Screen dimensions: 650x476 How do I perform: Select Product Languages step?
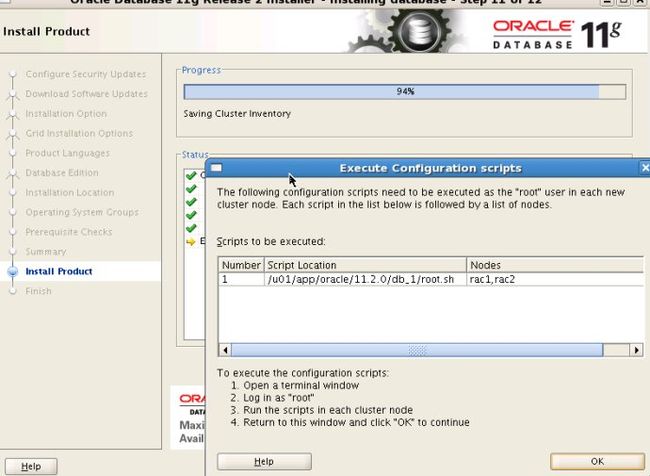tap(68, 153)
